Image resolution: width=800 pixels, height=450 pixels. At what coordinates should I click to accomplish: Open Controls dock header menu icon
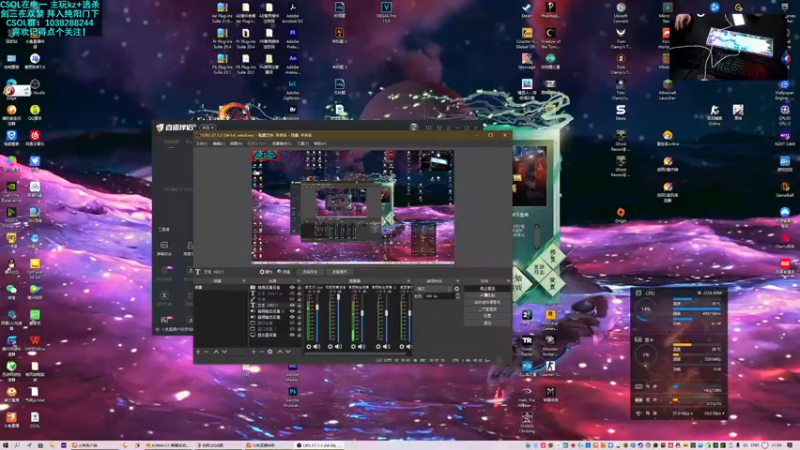[510, 281]
